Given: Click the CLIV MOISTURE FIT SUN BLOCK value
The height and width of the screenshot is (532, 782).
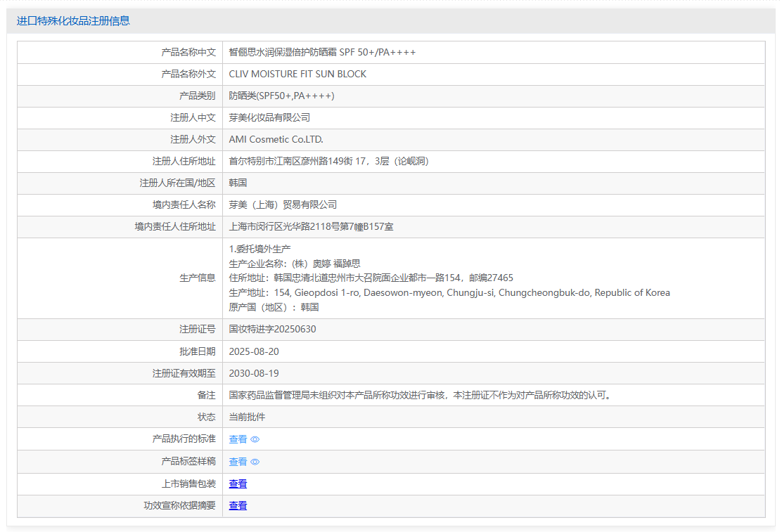Looking at the screenshot, I should 297,74.
